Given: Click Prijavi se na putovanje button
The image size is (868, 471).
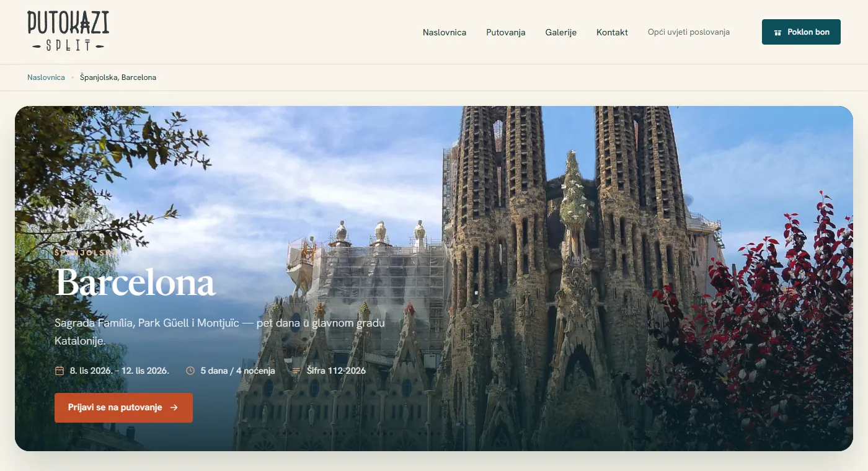Looking at the screenshot, I should click(123, 408).
